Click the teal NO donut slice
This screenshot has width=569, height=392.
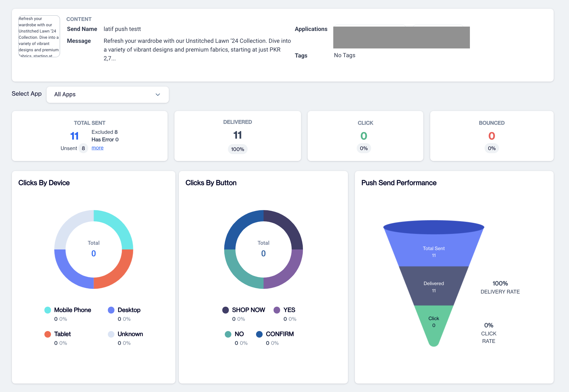[x=239, y=273]
